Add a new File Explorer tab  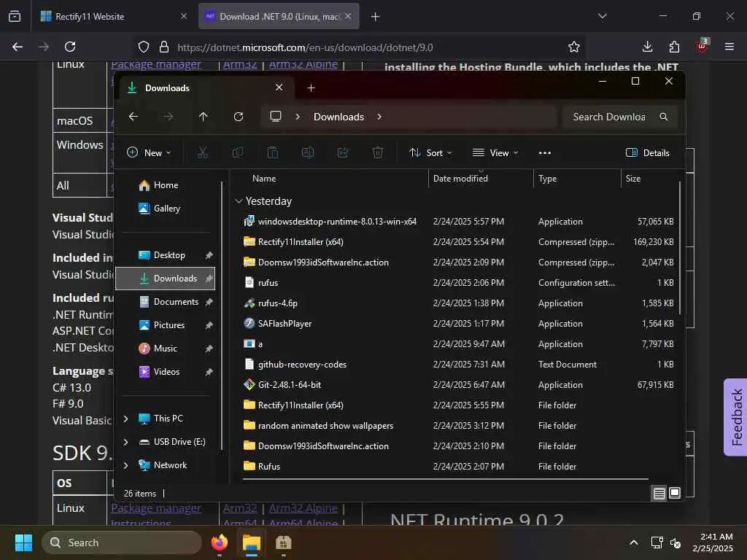coord(311,87)
